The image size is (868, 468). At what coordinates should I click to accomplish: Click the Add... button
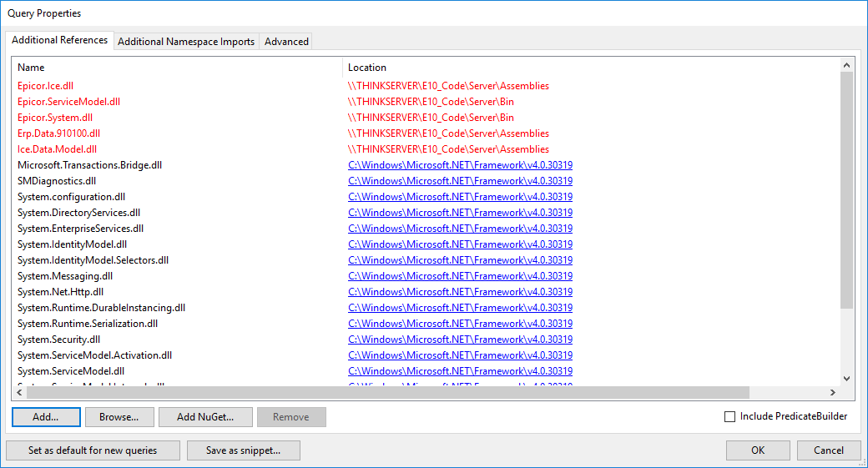(46, 417)
